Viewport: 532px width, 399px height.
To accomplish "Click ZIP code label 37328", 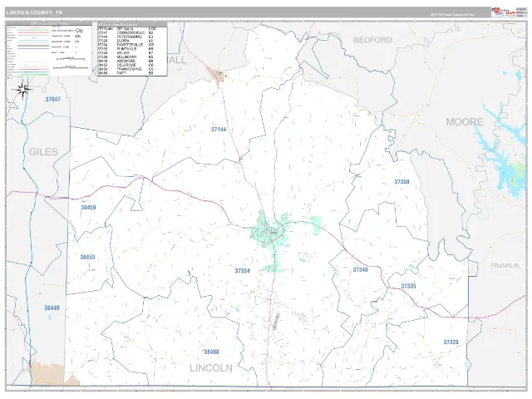I will point(451,342).
